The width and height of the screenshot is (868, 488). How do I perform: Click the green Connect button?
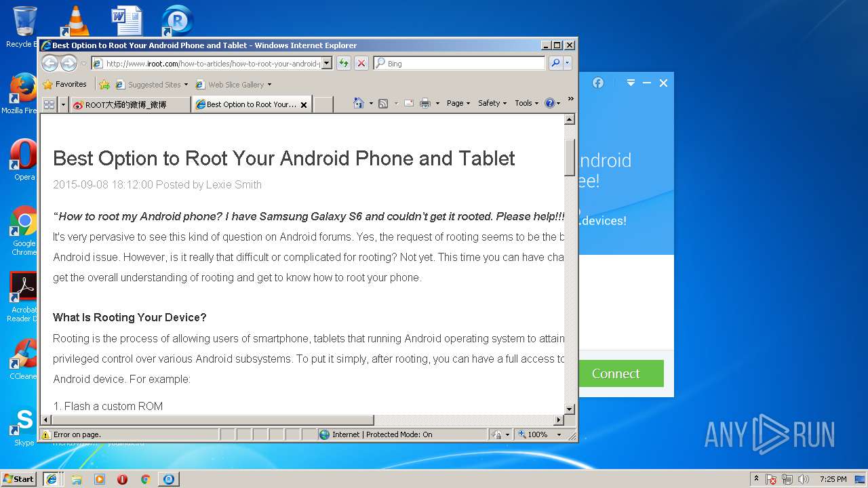click(620, 373)
